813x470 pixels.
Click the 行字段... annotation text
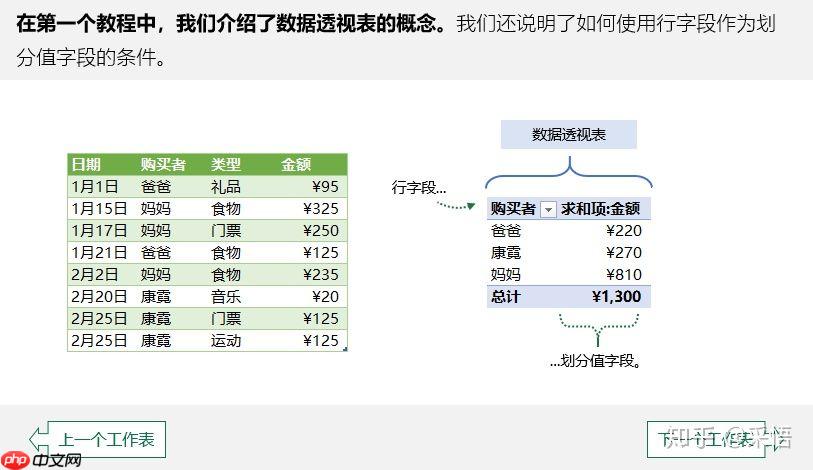pyautogui.click(x=418, y=187)
